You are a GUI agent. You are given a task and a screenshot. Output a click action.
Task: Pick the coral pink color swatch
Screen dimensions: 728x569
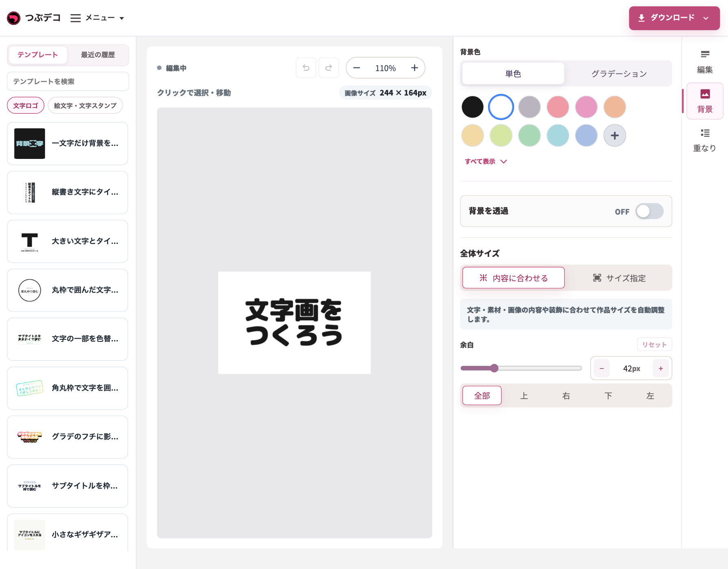[x=558, y=107]
